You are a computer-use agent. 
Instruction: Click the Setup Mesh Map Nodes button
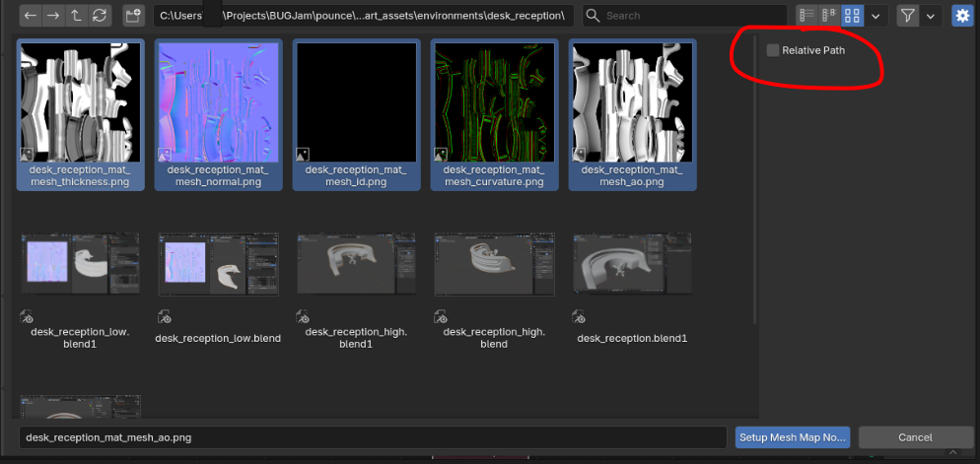[793, 436]
